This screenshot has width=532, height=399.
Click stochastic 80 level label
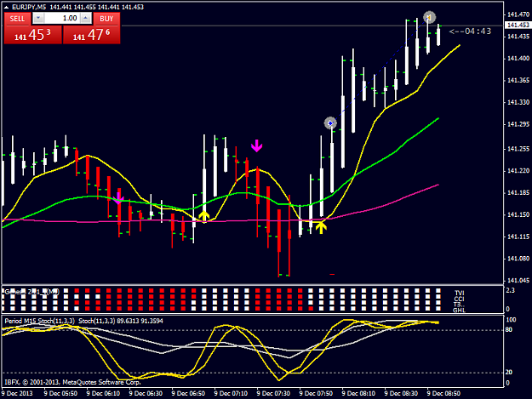(508, 330)
